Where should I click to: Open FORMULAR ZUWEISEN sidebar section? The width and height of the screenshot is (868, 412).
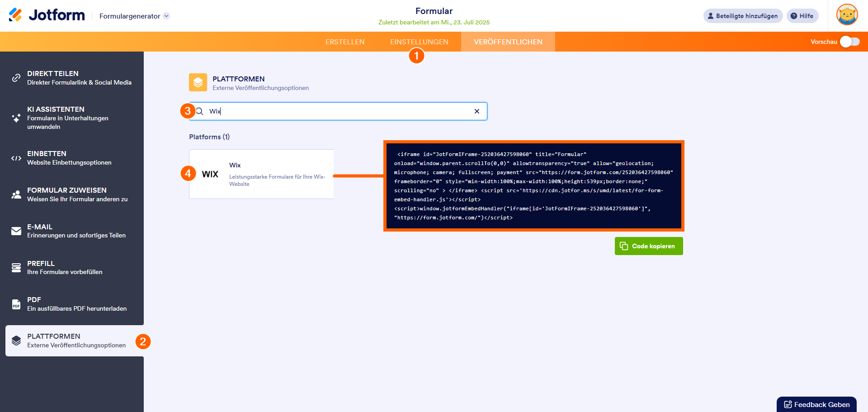(x=72, y=194)
